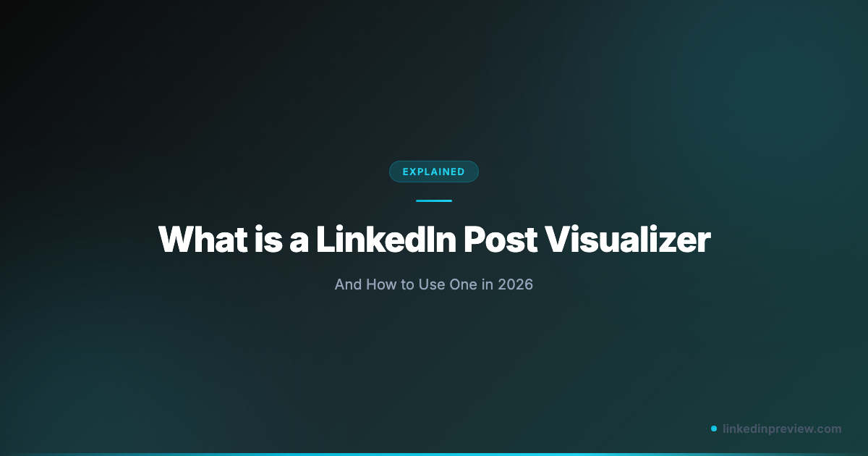
Task: Click the linkedinpreview.com text
Action: point(782,428)
